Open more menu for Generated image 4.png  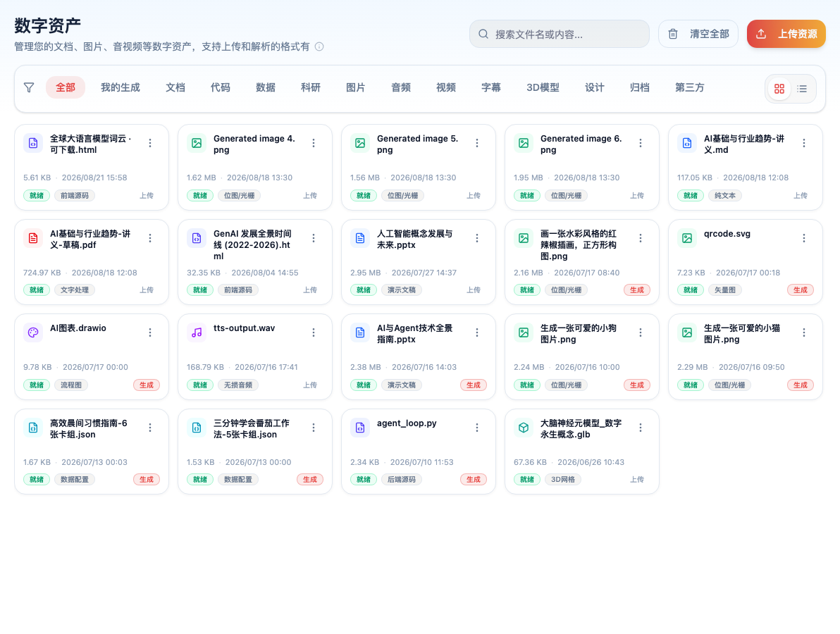click(x=314, y=143)
